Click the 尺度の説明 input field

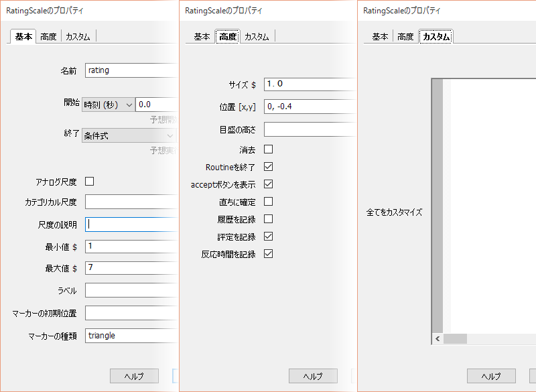131,224
